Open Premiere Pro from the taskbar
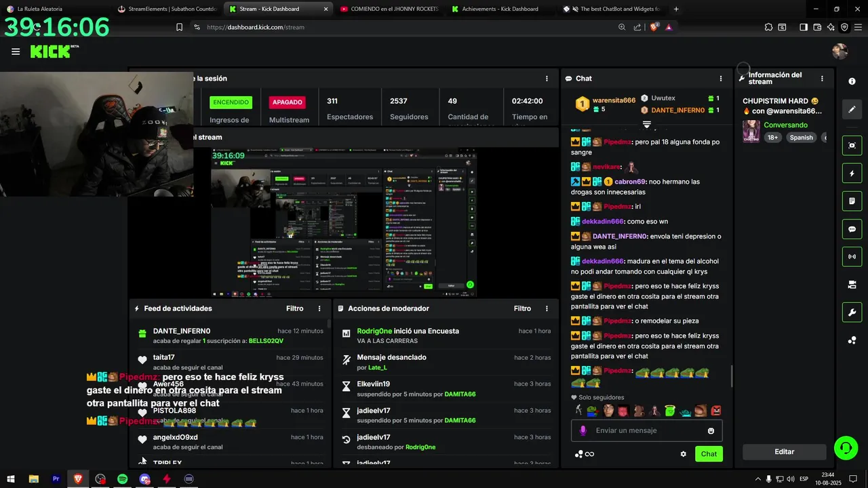This screenshot has height=488, width=868. click(56, 479)
